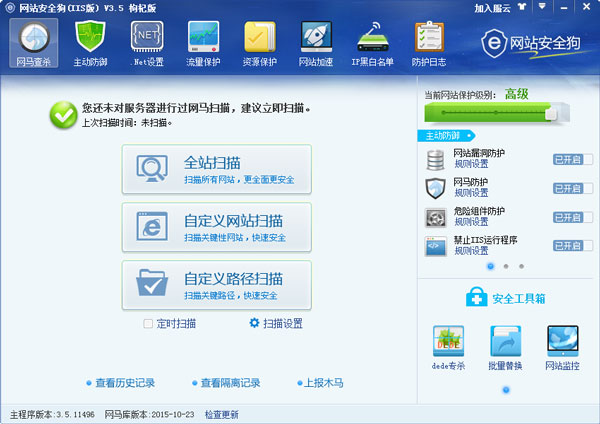Viewport: 600px width, 424px height.
Task: Open 规则设置 under 网站漏洞防护
Action: [471, 164]
